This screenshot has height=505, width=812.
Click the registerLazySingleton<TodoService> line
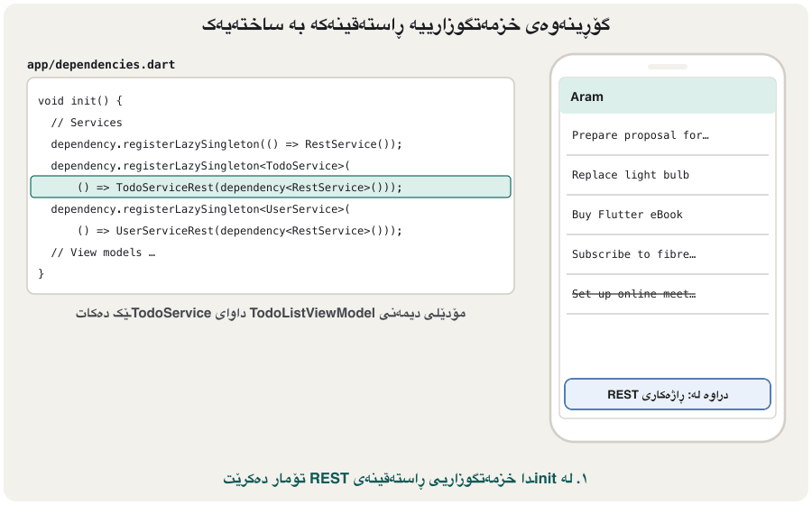coord(200,166)
